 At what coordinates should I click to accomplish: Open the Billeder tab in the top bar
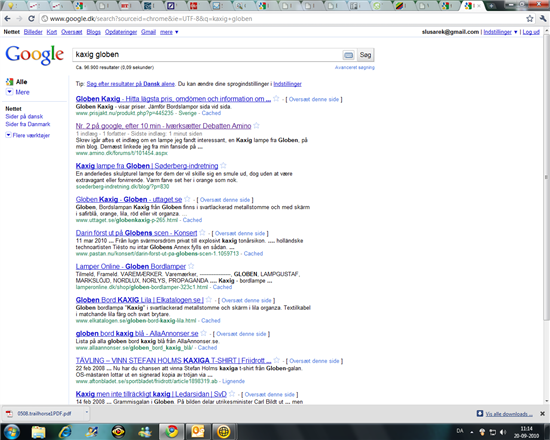(x=33, y=32)
